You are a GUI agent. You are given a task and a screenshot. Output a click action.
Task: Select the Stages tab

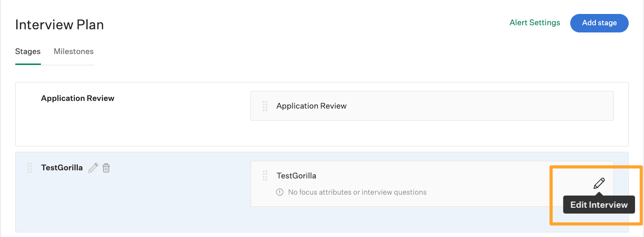pyautogui.click(x=28, y=51)
